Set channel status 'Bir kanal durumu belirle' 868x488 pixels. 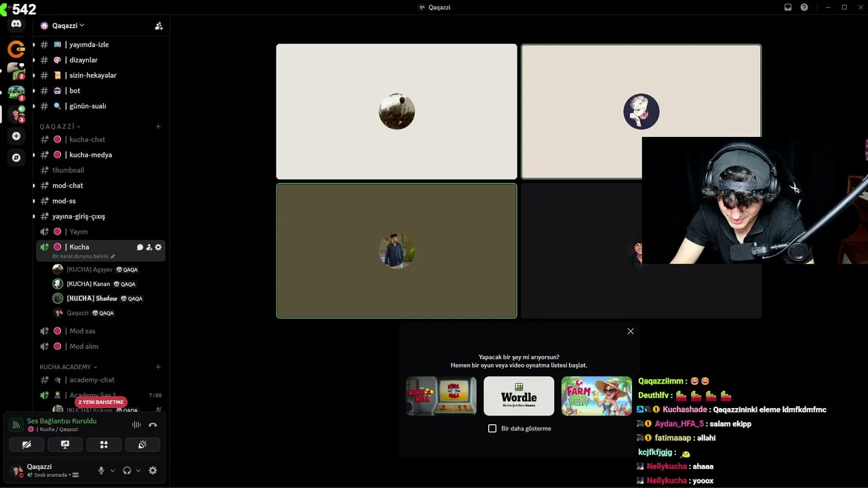[x=83, y=256]
